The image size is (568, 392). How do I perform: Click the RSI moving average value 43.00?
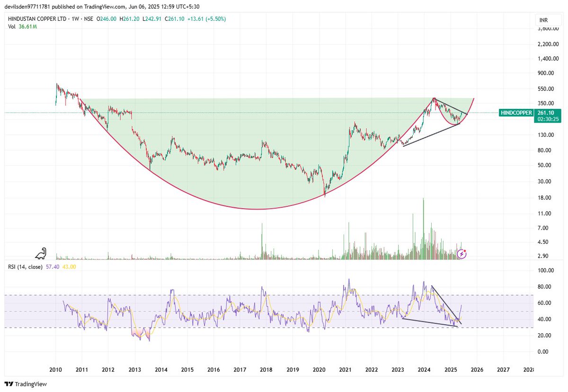(69, 267)
